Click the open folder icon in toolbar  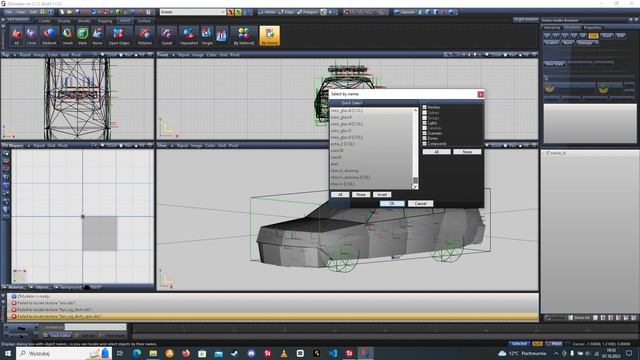pyautogui.click(x=69, y=12)
